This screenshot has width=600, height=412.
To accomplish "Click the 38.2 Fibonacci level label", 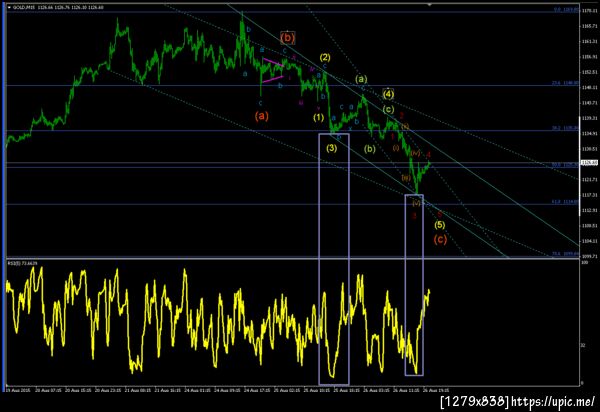I will point(565,128).
